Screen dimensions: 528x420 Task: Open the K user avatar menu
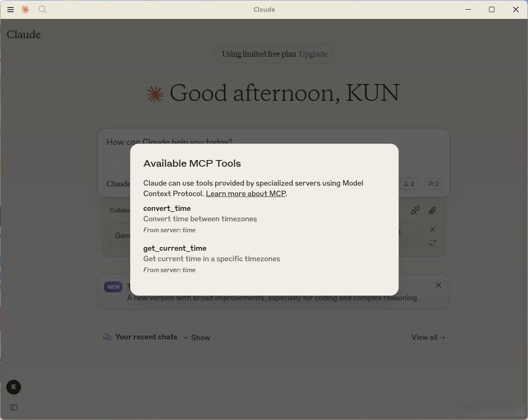pos(14,387)
